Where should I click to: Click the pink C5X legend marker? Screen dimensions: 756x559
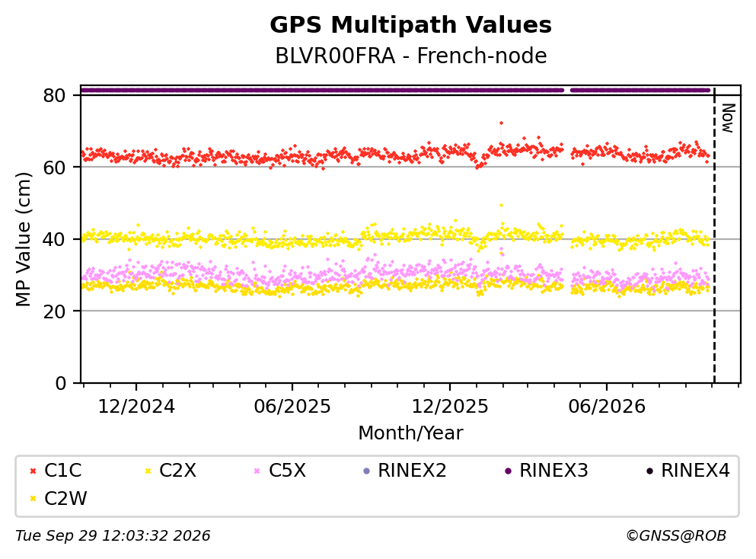point(257,471)
